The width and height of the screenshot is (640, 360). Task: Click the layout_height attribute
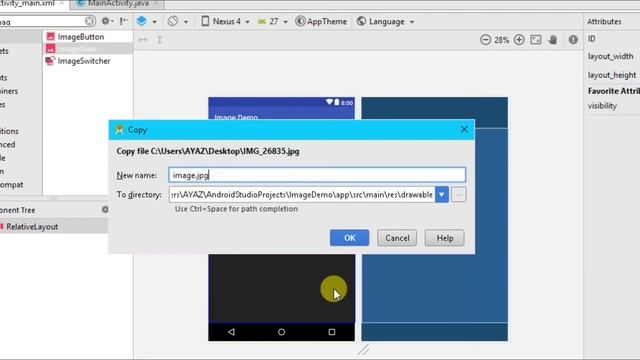click(x=612, y=75)
